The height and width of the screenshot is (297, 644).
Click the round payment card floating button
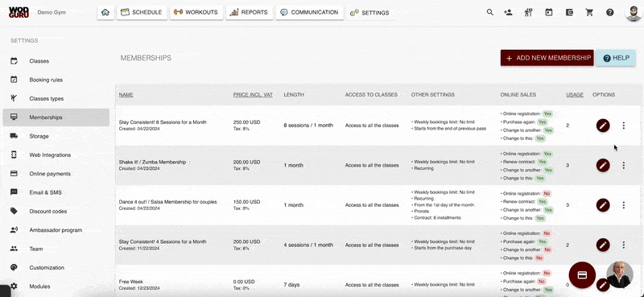(x=582, y=274)
